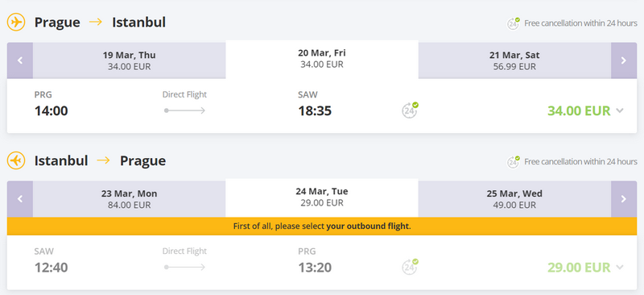Screen dimensions: 644x295
Task: Go to earlier outbound dates with the left arrow
Action: pyautogui.click(x=19, y=60)
